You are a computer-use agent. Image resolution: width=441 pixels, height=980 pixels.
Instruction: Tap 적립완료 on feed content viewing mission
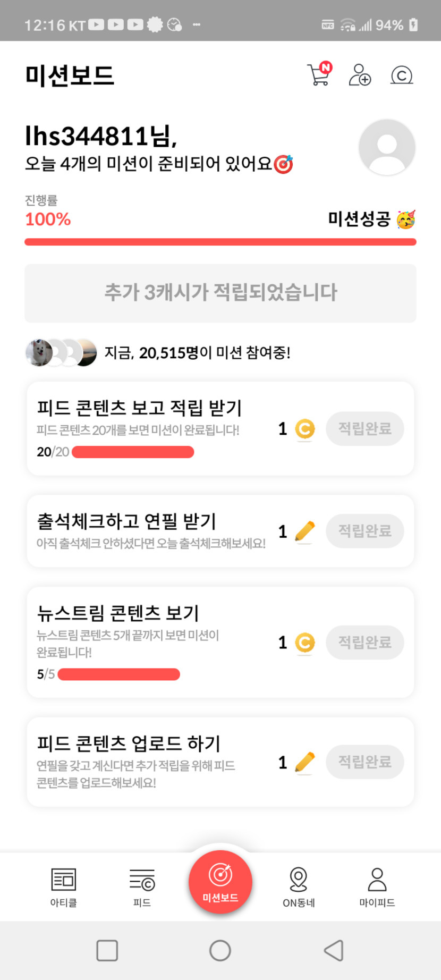[x=365, y=428]
